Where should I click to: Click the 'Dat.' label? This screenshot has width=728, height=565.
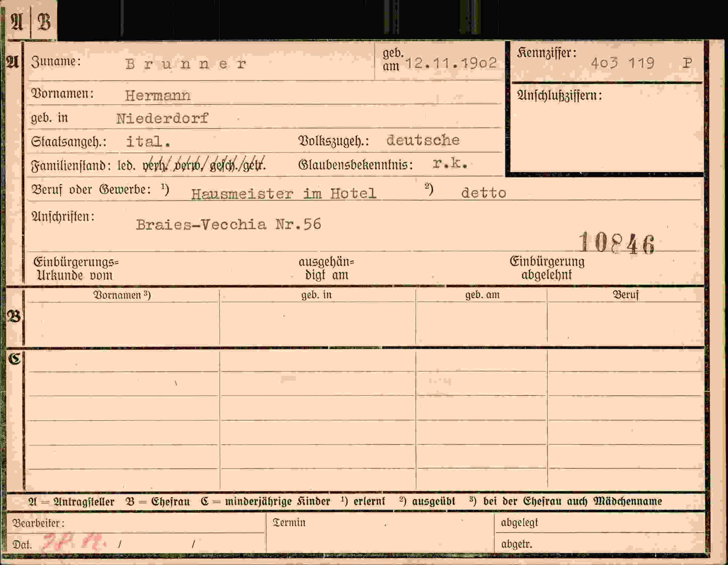tap(22, 545)
